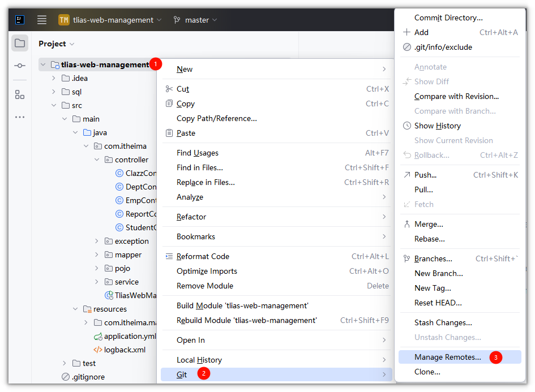Select Stash Changes

(460, 322)
